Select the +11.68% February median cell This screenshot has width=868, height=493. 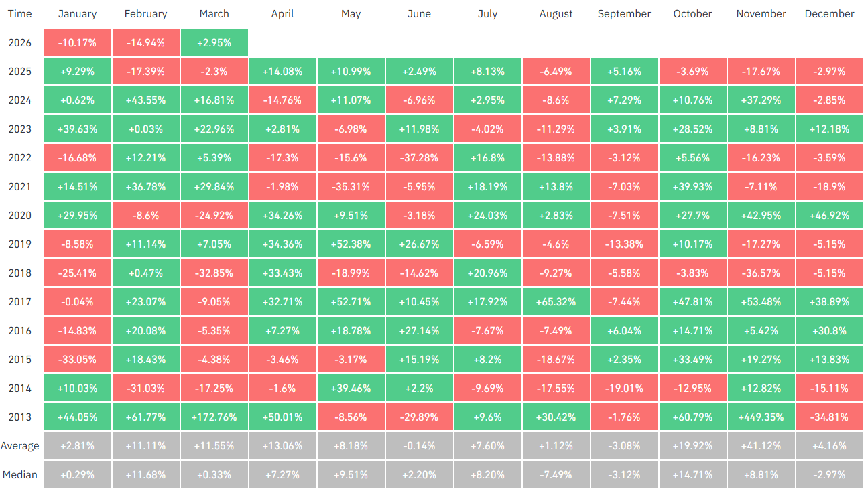pyautogui.click(x=145, y=474)
